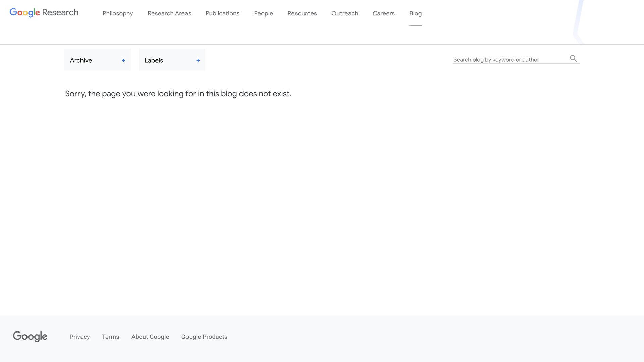Navigate to the People section
Image resolution: width=644 pixels, height=362 pixels.
263,13
